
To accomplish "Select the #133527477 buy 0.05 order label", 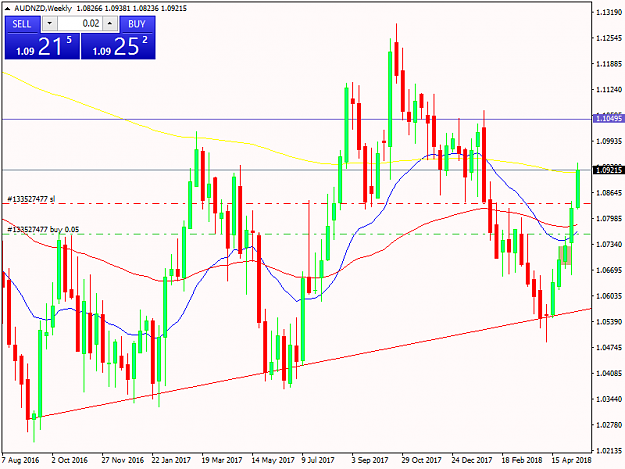I will point(43,230).
